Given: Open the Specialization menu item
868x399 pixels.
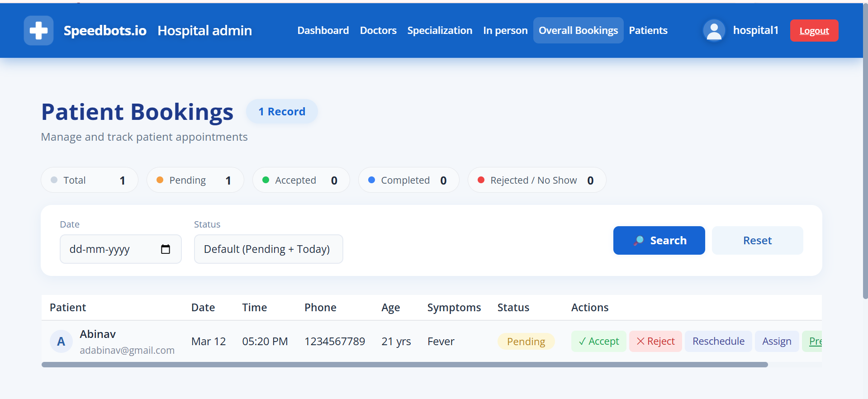Looking at the screenshot, I should point(440,30).
